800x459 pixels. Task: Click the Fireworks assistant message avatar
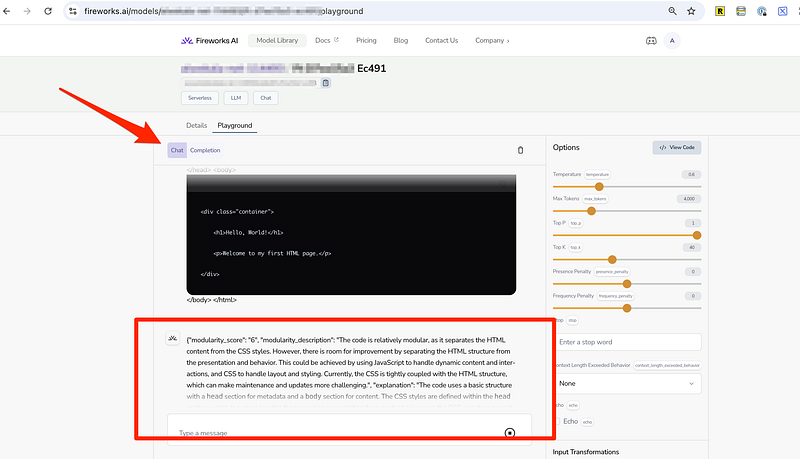tap(172, 338)
